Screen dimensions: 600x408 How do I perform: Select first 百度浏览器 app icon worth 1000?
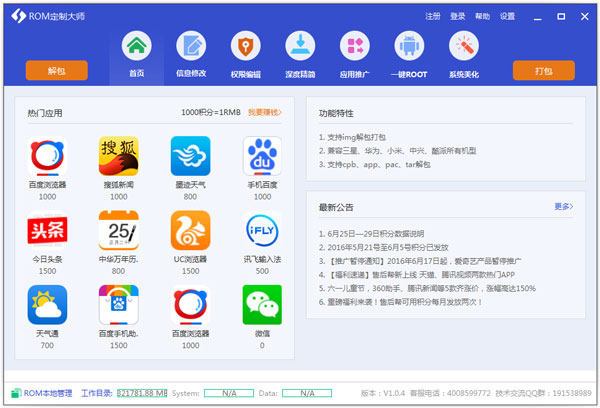pos(47,156)
